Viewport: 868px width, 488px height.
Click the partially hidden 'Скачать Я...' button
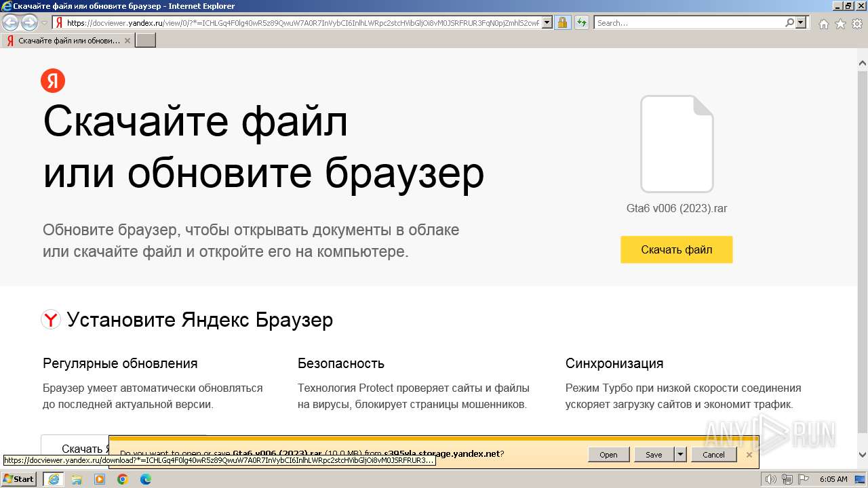pyautogui.click(x=75, y=445)
